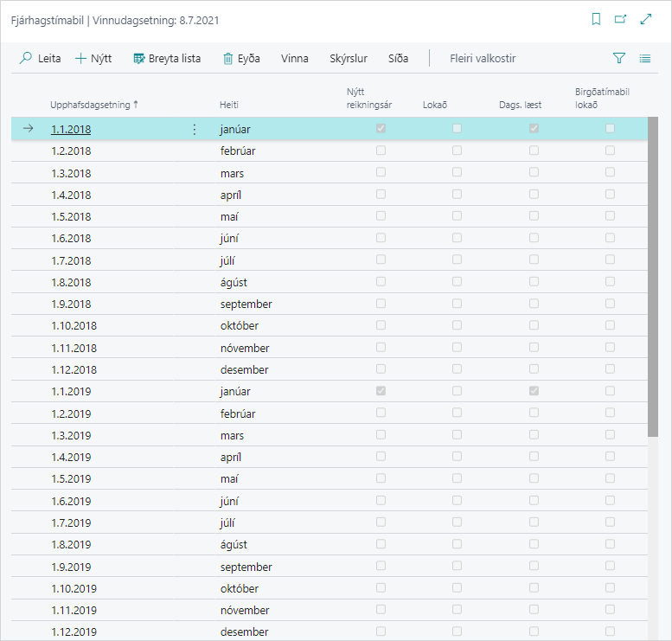Image resolution: width=672 pixels, height=641 pixels.
Task: Open the 1.1.2018 date link
Action: (70, 129)
